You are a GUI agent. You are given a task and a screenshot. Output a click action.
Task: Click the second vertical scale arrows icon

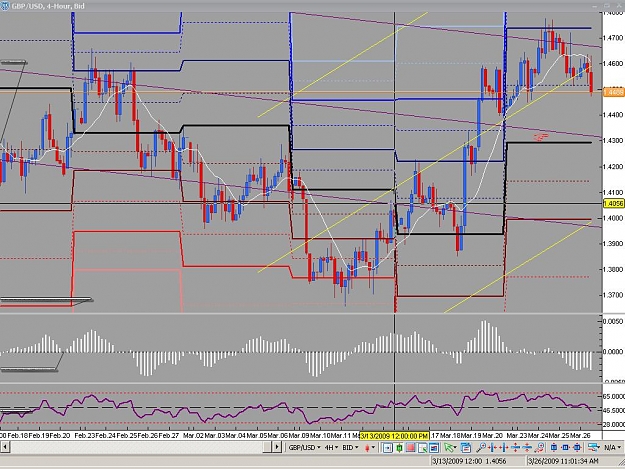(x=527, y=447)
